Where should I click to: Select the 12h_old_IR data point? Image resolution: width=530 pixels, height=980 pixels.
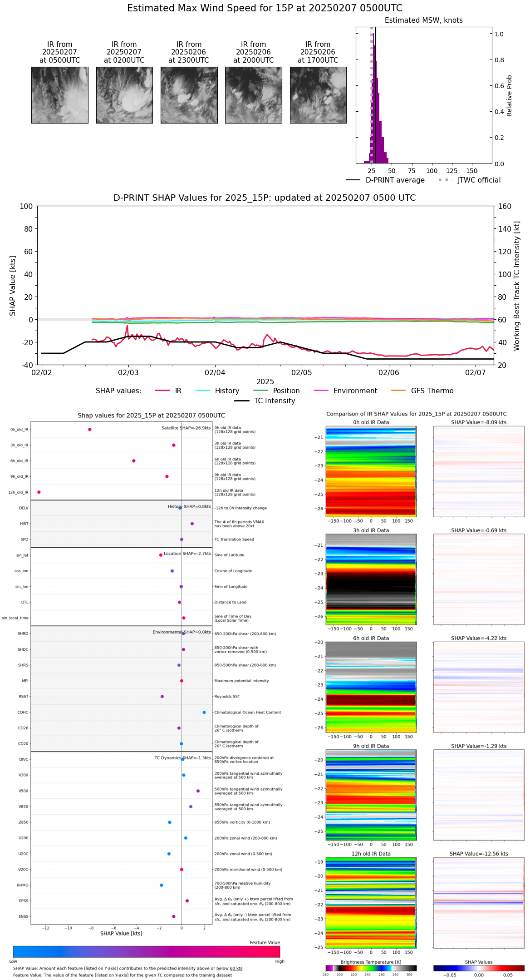39,492
